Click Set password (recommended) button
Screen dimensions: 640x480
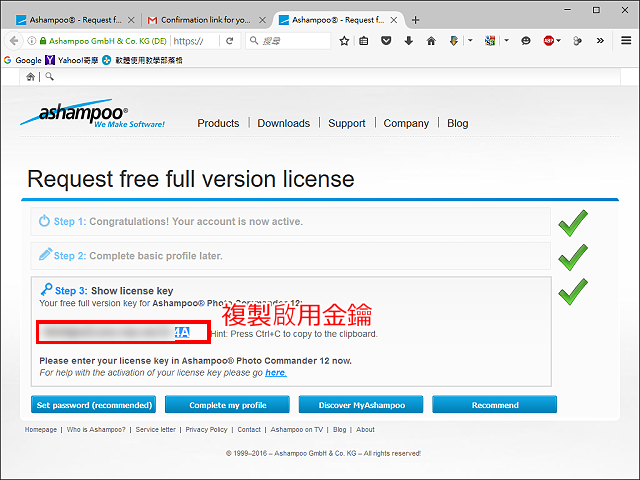pyautogui.click(x=93, y=404)
